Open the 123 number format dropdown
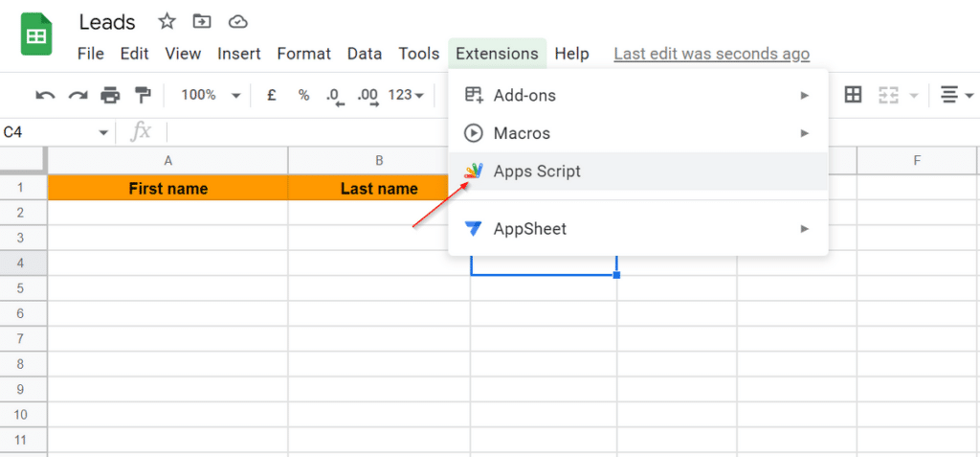 406,95
